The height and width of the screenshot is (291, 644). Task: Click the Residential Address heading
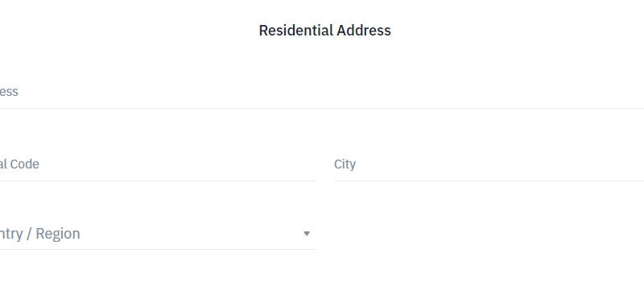click(x=325, y=31)
